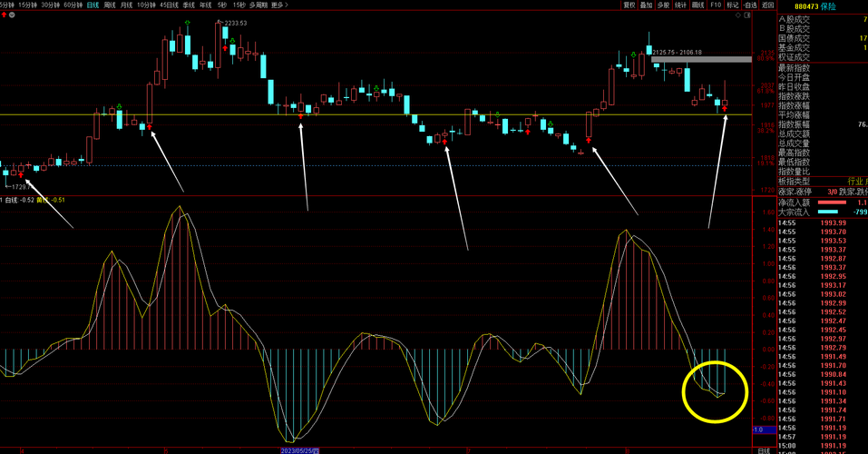
Task: Open the 多股 multi-stock view
Action: click(x=663, y=5)
